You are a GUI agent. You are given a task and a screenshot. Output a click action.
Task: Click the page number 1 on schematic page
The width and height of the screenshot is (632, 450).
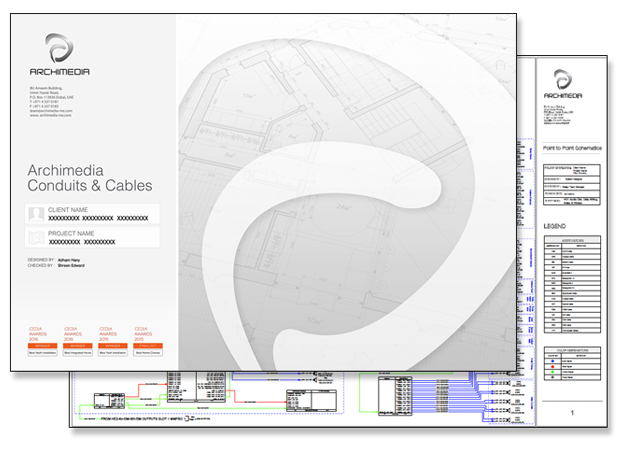tap(572, 413)
